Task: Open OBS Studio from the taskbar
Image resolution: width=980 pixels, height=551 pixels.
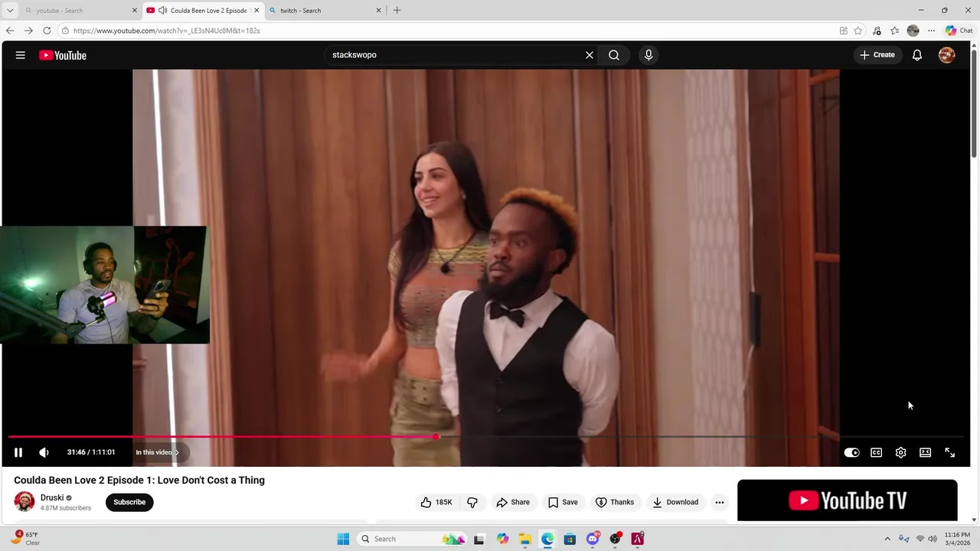Action: (615, 539)
